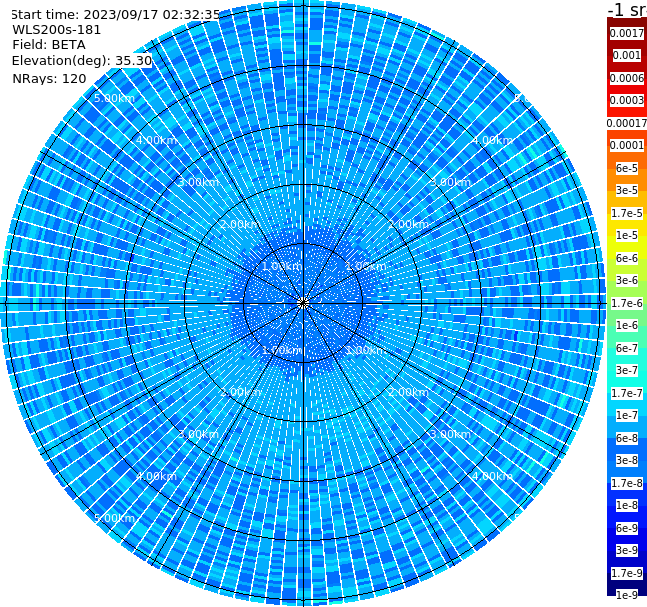Click the 1.7e-9 colorbar value
Image resolution: width=647 pixels, height=607 pixels.
coord(627,573)
